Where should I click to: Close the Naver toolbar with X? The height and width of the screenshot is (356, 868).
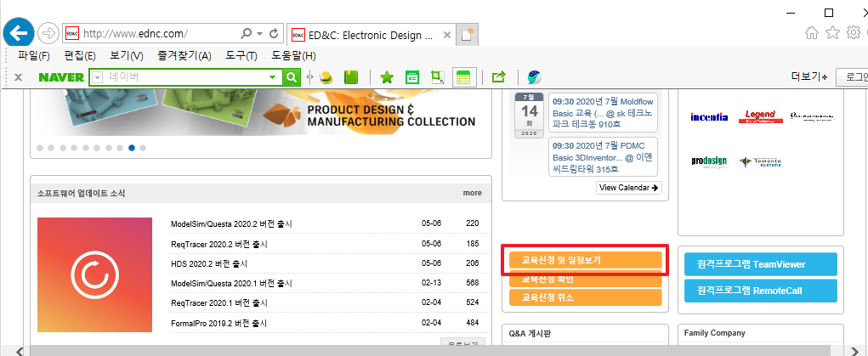click(18, 77)
